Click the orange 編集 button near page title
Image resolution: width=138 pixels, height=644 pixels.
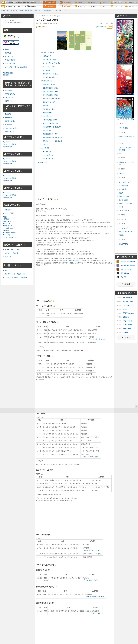point(110,27)
